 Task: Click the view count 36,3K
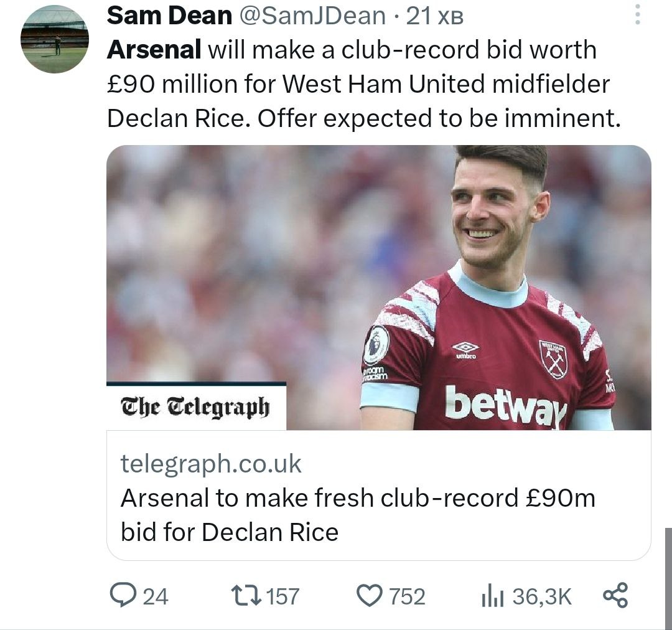coord(541,596)
